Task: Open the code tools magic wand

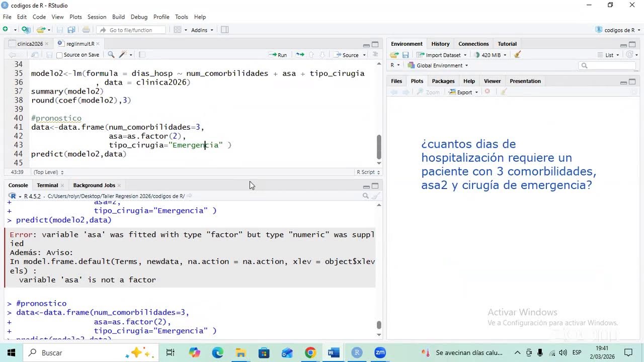Action: click(124, 55)
